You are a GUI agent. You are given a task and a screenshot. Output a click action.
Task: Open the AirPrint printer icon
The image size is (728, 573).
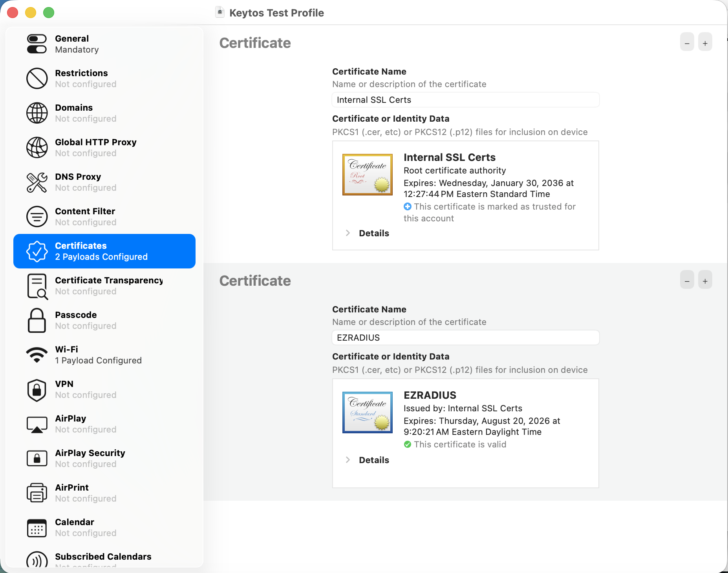click(x=37, y=493)
